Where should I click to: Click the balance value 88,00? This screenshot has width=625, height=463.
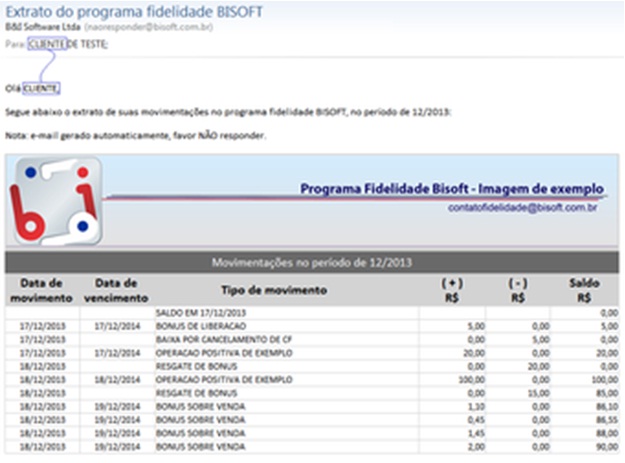(x=607, y=434)
